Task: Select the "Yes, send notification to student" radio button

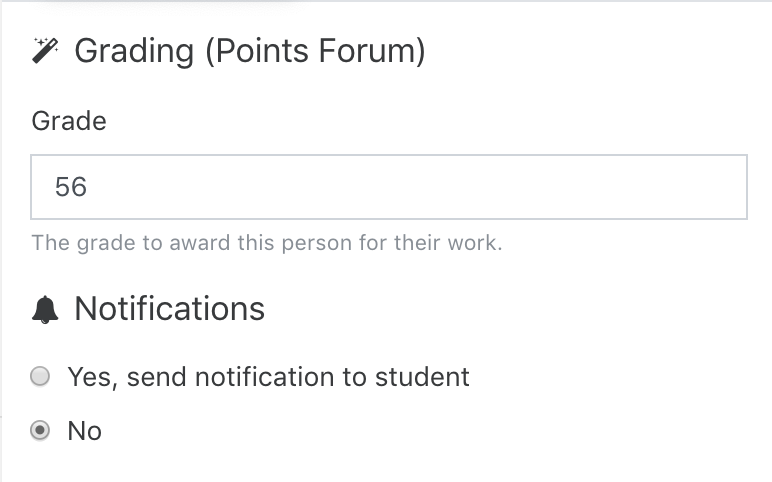Action: click(x=40, y=377)
